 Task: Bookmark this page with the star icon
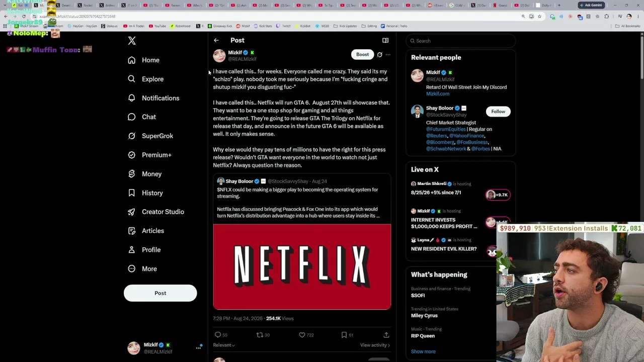[x=539, y=17]
